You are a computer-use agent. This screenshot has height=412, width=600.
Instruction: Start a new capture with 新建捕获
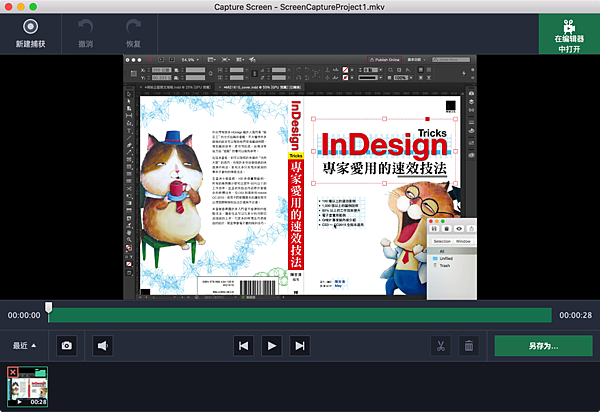[x=29, y=28]
